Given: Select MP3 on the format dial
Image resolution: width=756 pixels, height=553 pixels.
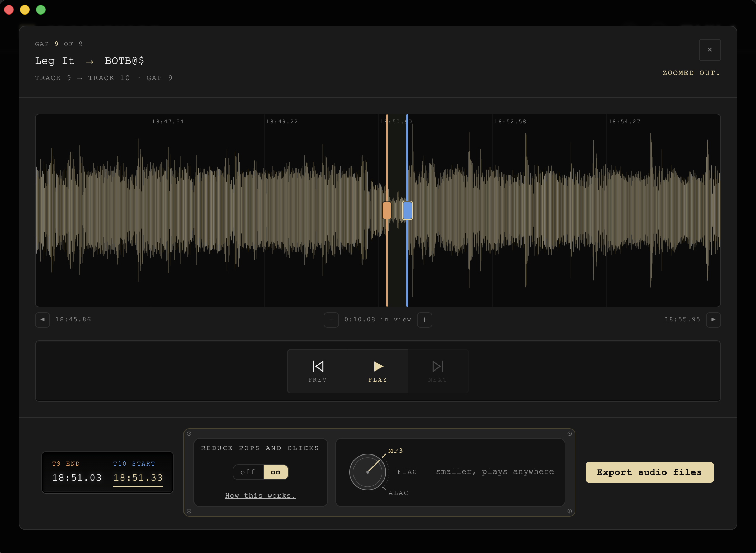Looking at the screenshot, I should coord(395,451).
